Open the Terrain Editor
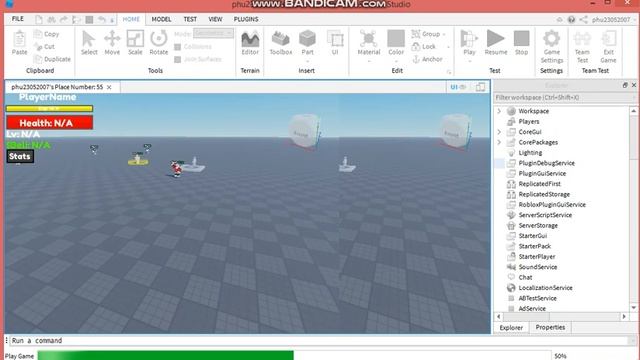The image size is (640, 360). click(x=250, y=42)
